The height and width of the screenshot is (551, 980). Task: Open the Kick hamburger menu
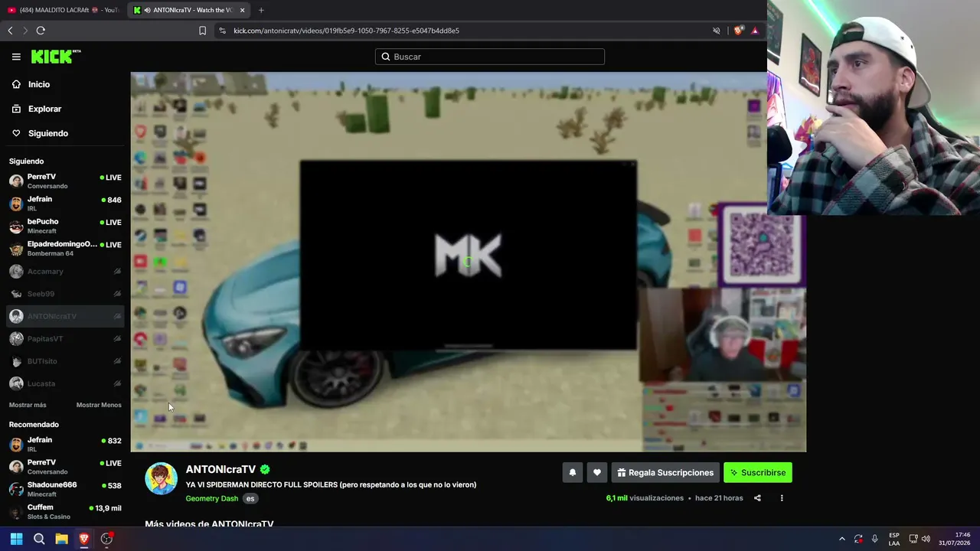click(x=16, y=57)
